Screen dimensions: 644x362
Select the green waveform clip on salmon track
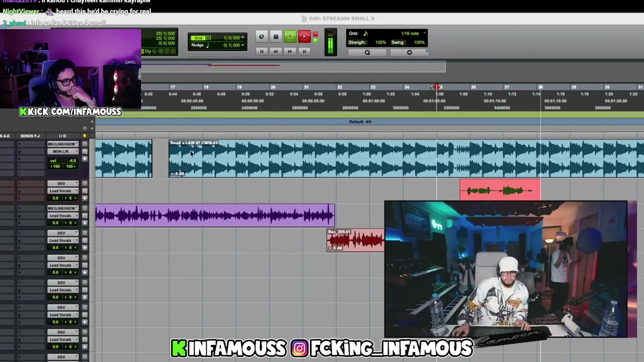(500, 191)
